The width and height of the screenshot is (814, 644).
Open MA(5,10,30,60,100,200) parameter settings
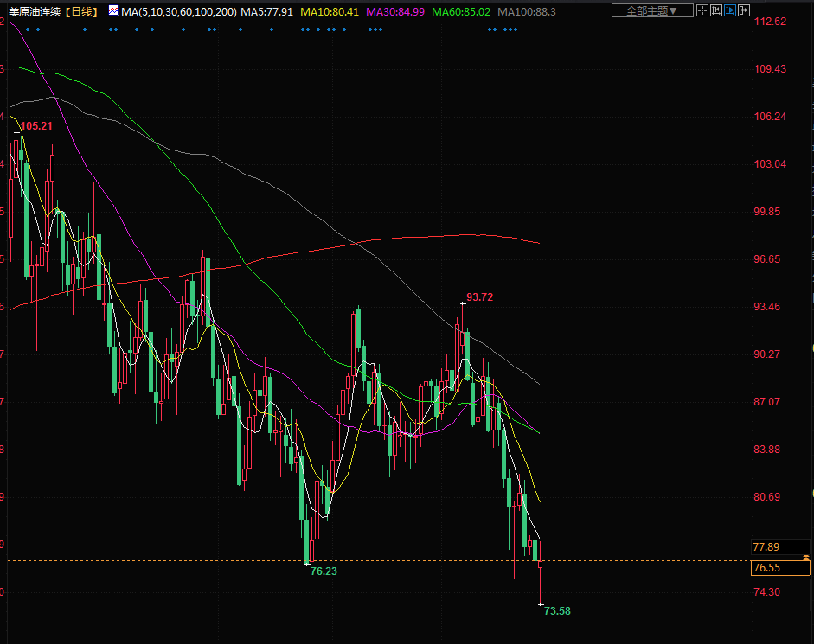(x=179, y=11)
